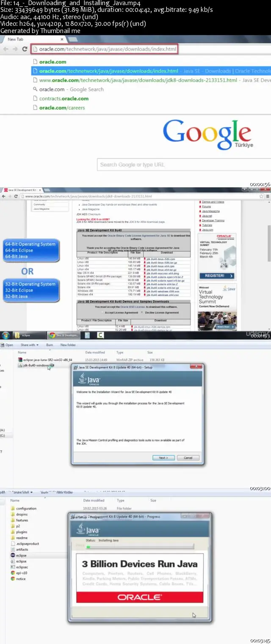The height and width of the screenshot is (644, 271).
Task: Select the features folder
Action: click(19, 521)
